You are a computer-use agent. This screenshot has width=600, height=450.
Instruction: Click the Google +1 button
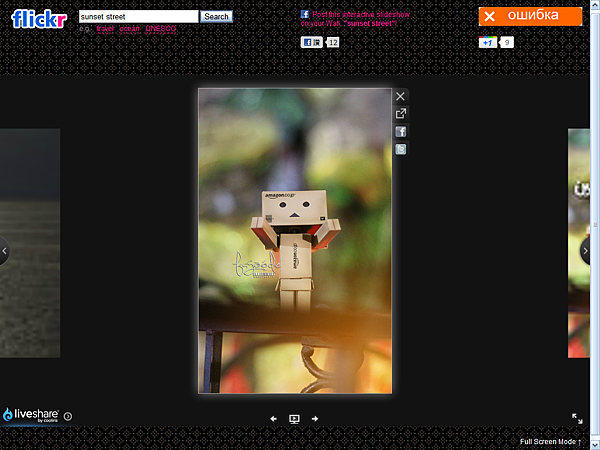488,42
